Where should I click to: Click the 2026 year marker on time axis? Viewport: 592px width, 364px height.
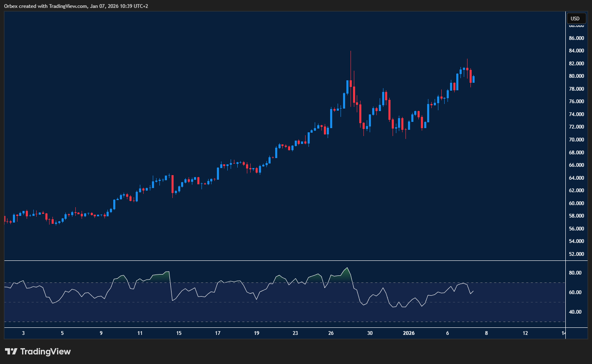[x=408, y=333]
